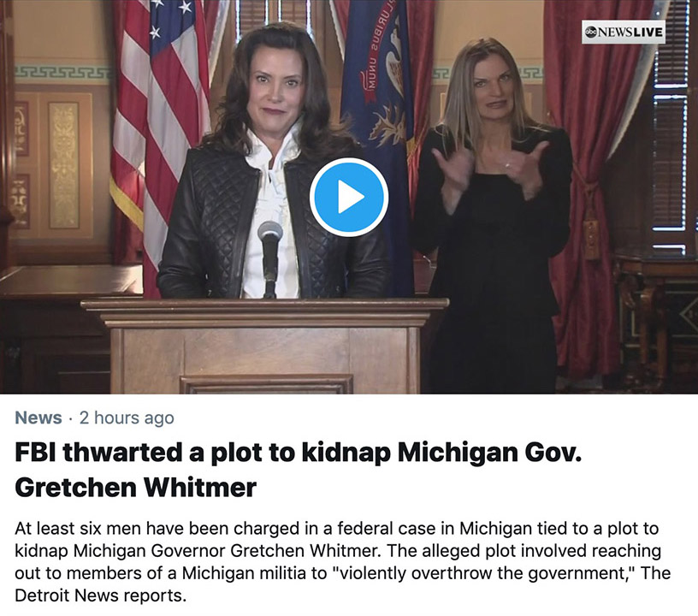Click the sign language interpreter in video

coord(492,214)
